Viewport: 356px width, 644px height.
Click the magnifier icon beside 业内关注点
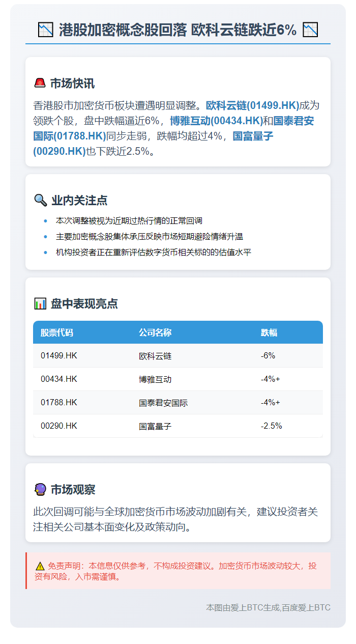[40, 200]
